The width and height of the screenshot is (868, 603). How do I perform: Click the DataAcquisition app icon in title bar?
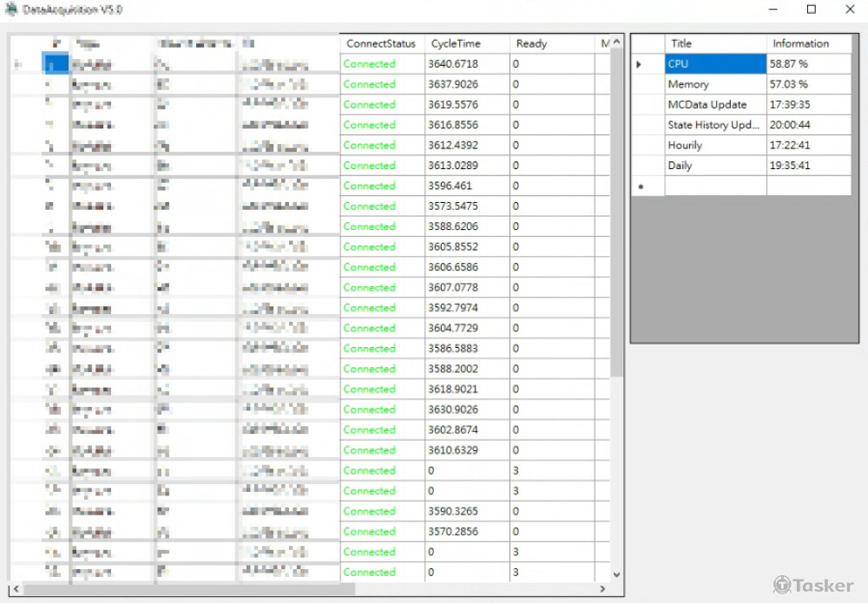click(11, 10)
